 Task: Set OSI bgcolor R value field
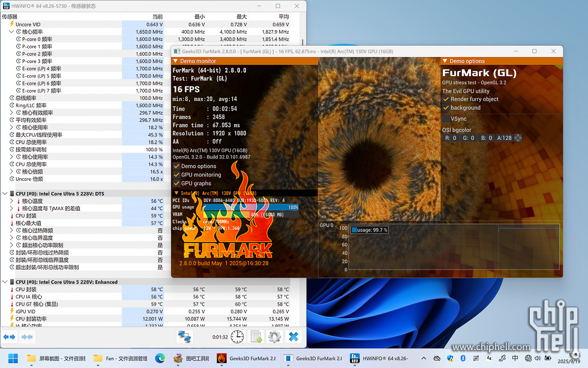click(451, 138)
